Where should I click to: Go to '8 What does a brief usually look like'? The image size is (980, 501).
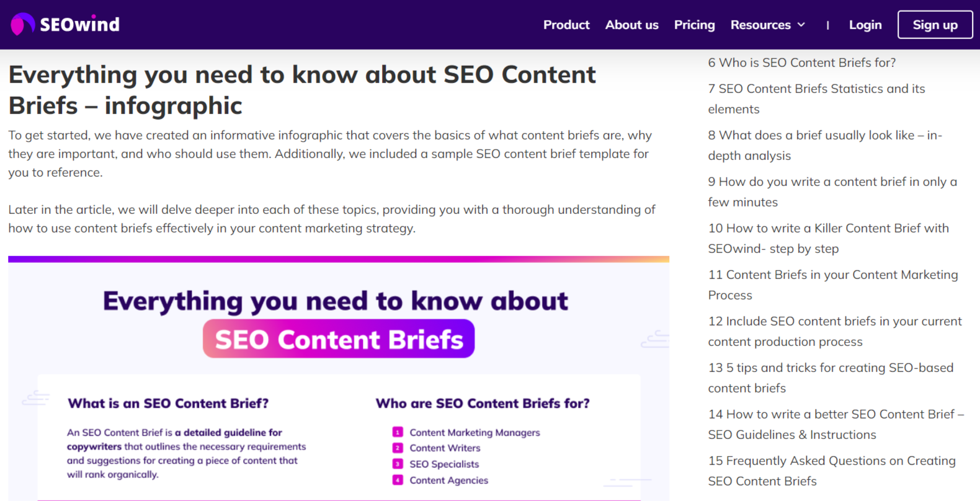click(825, 145)
